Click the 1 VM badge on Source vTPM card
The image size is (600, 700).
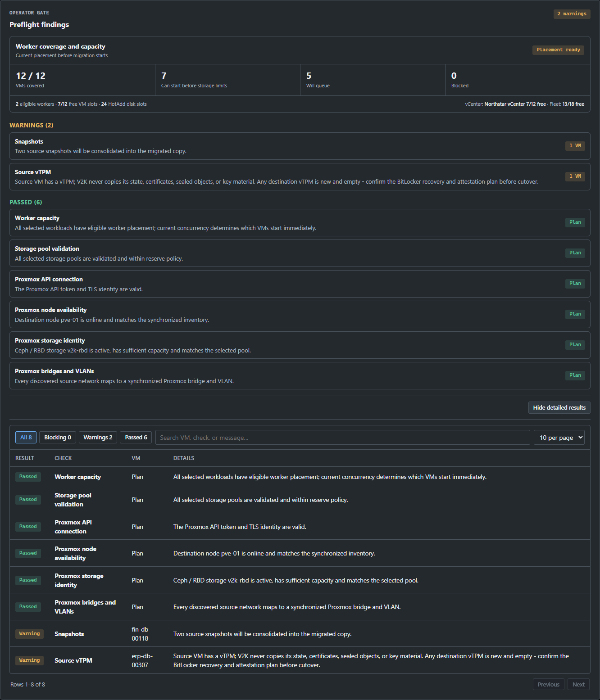point(575,176)
